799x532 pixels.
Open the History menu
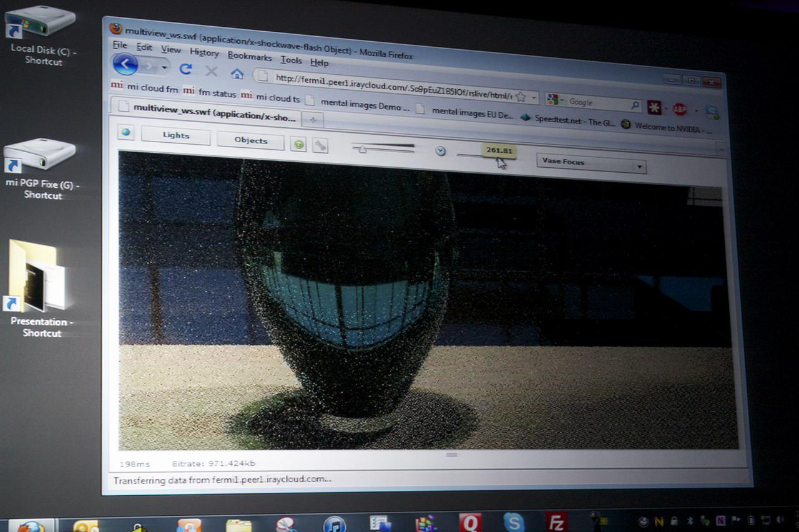pos(204,52)
